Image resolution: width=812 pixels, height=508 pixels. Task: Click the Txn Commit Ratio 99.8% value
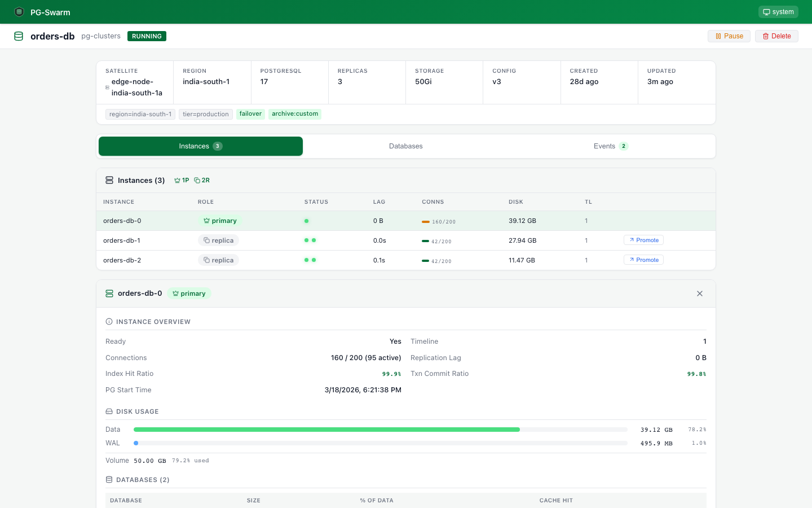(697, 374)
